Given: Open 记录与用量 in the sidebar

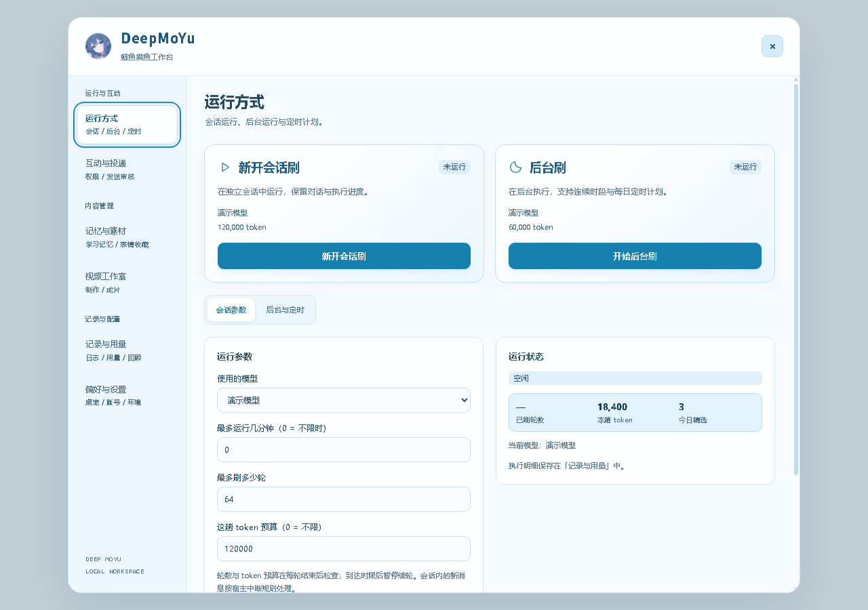Looking at the screenshot, I should pos(127,350).
